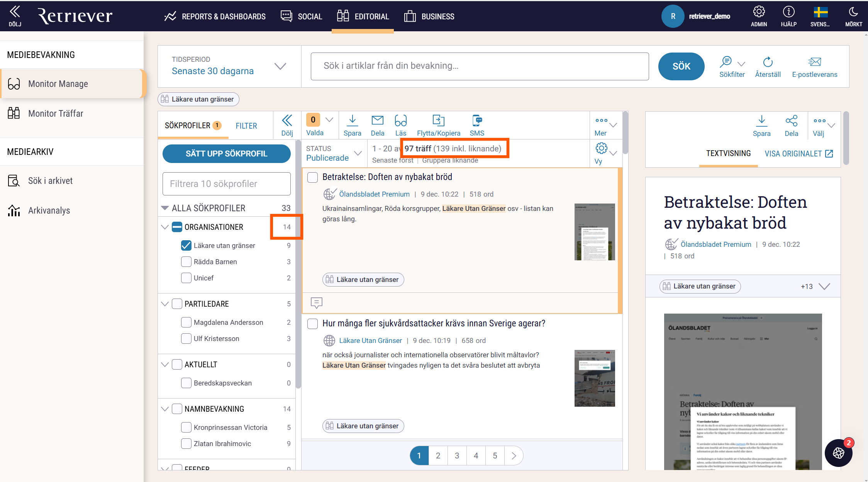The height and width of the screenshot is (482, 868).
Task: Open the support chat bubble widget
Action: [x=838, y=453]
